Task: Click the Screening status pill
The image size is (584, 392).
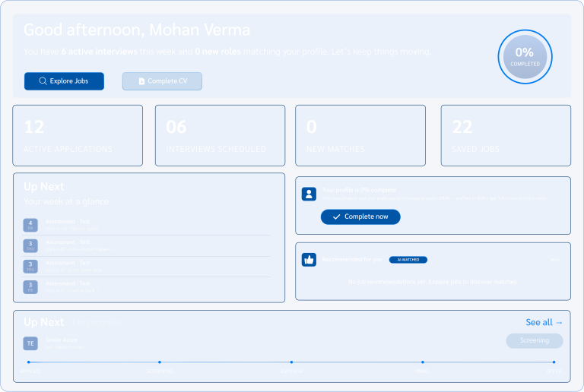Action: point(535,340)
